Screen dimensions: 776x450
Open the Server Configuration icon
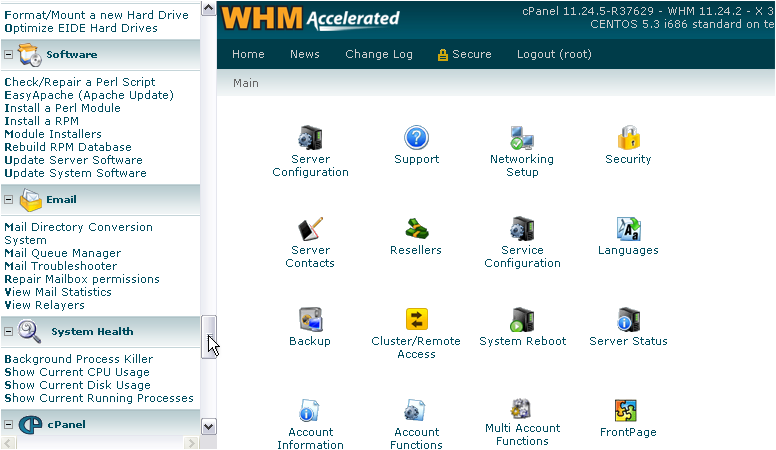tap(310, 138)
